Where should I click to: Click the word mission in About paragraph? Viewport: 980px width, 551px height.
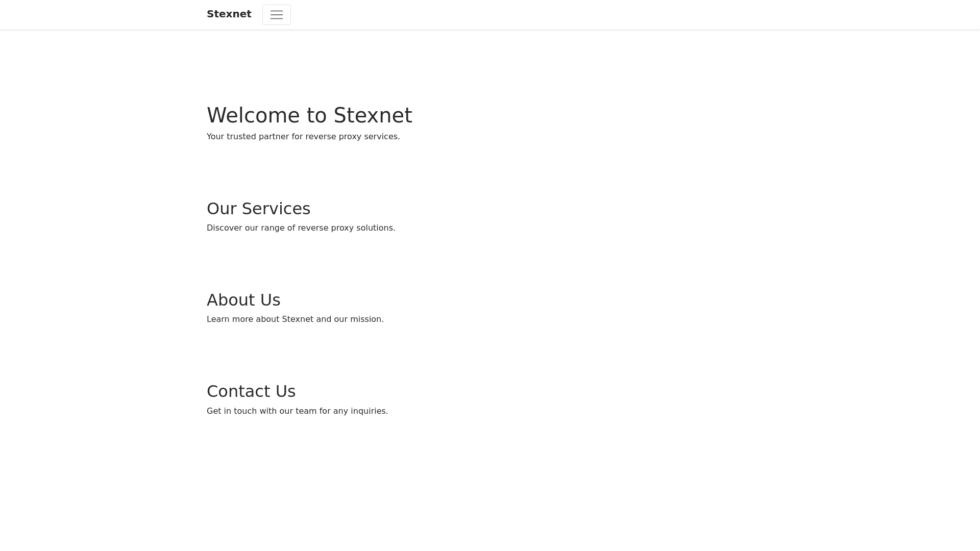click(x=366, y=319)
